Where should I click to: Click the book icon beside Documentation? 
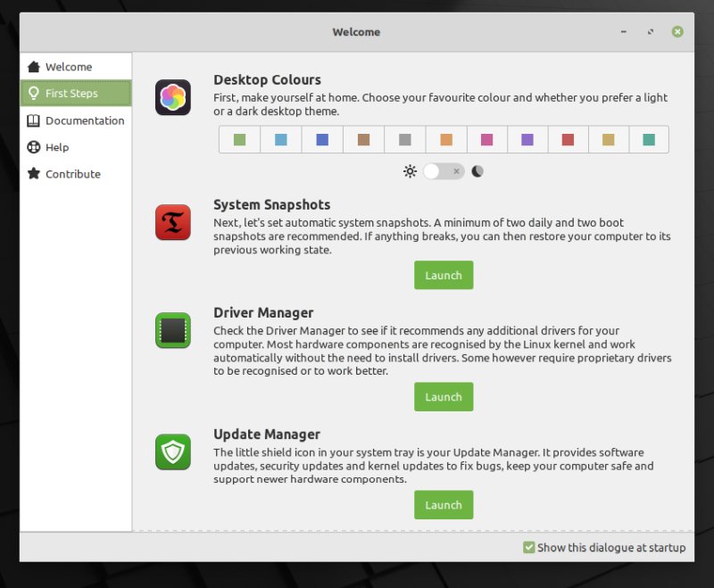point(34,120)
